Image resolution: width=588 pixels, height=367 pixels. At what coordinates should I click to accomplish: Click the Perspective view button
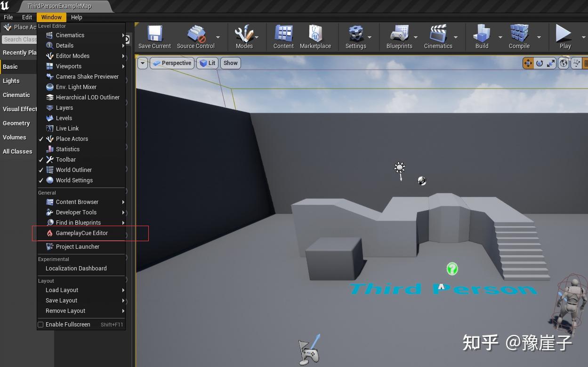[x=172, y=63]
